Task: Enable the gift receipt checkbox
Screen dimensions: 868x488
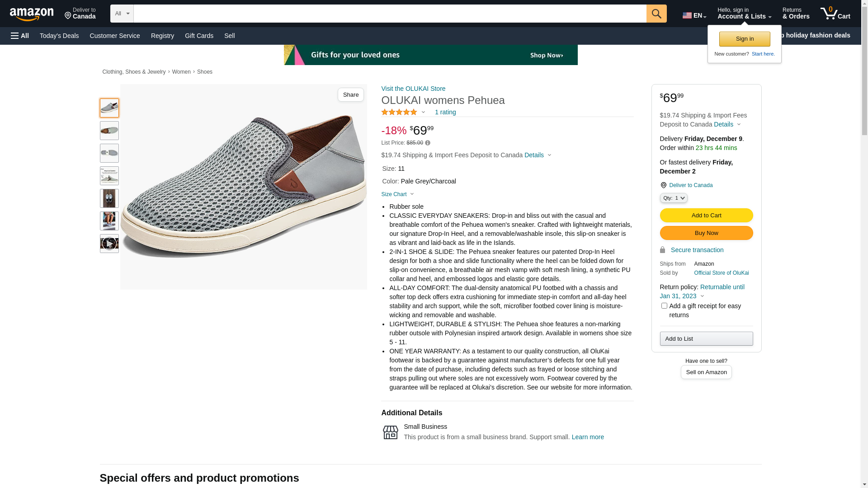Action: [664, 306]
